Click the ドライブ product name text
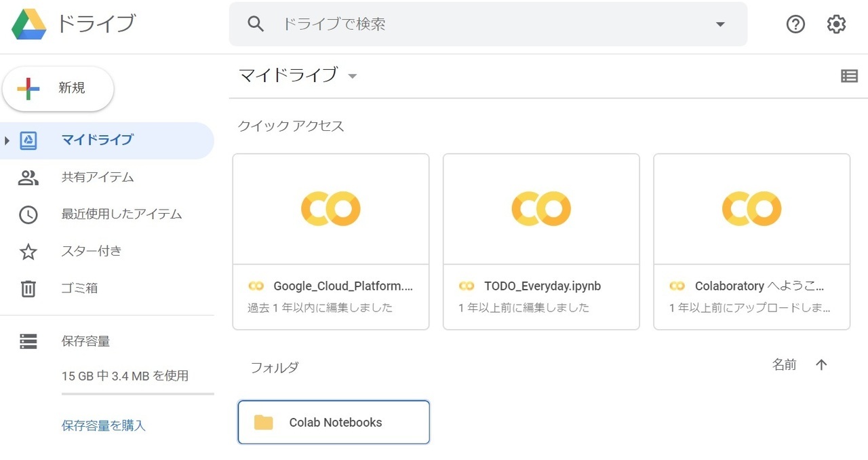The height and width of the screenshot is (460, 868). 96,24
